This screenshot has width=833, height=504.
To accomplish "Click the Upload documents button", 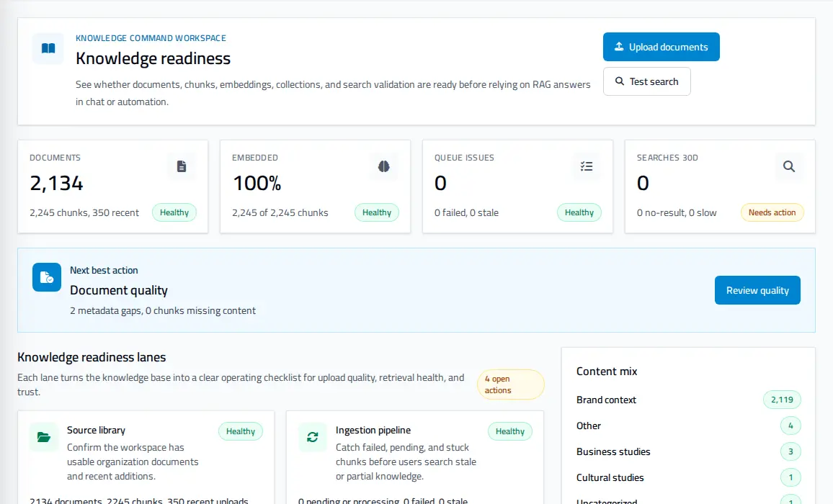I will click(661, 47).
